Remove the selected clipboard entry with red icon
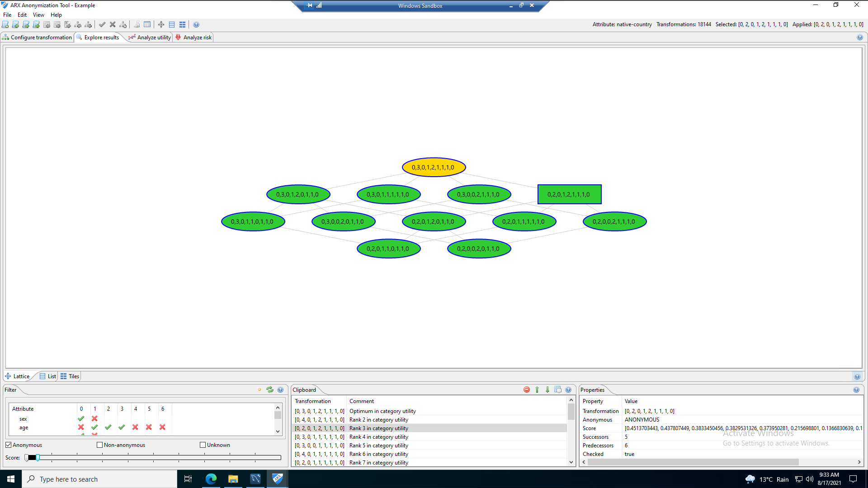 tap(527, 389)
